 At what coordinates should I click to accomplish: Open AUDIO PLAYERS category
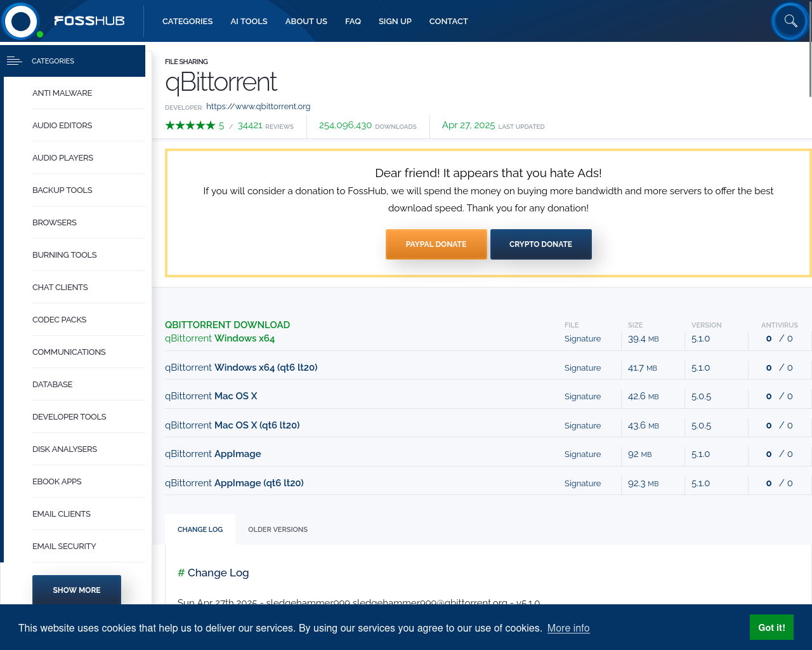pyautogui.click(x=63, y=157)
